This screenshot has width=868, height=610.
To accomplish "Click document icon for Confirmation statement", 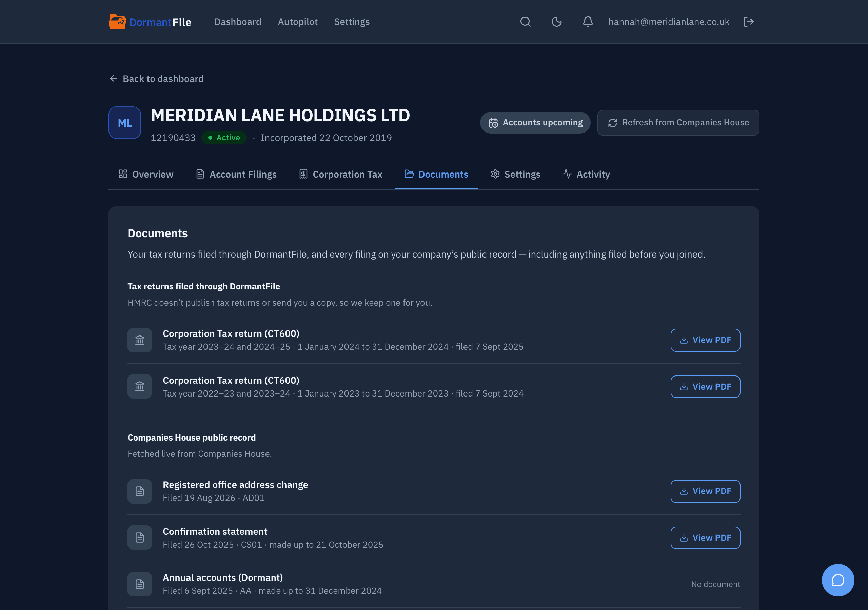I will (x=139, y=537).
